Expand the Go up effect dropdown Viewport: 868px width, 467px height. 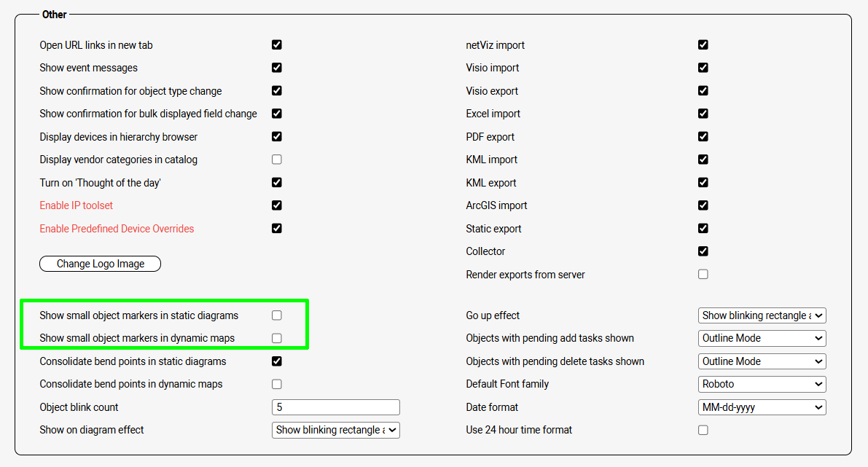tap(762, 315)
